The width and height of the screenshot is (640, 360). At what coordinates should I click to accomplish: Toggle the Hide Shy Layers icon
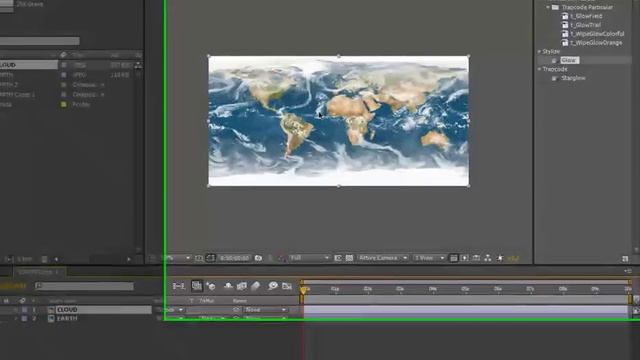[x=228, y=286]
